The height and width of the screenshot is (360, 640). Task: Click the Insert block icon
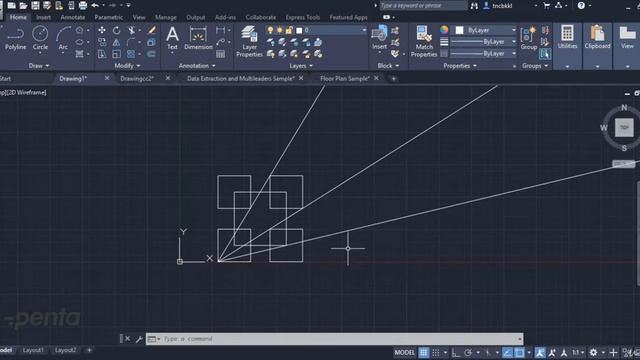tap(379, 38)
